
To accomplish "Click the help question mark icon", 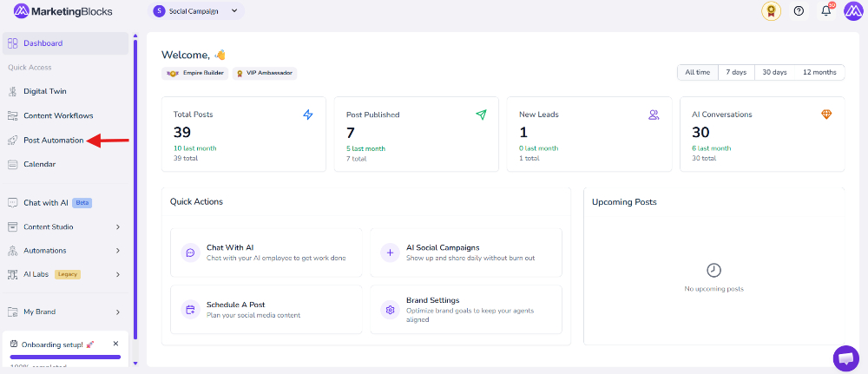I will click(x=799, y=11).
